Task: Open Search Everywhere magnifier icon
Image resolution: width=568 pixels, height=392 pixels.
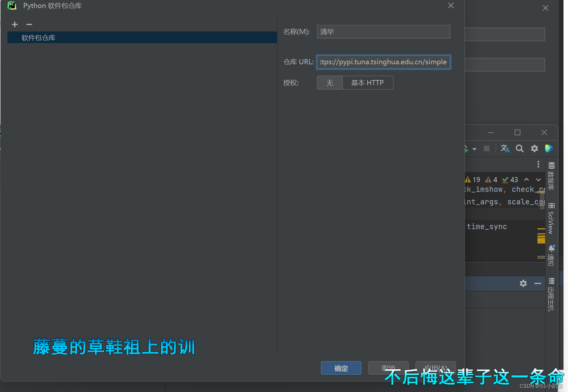Action: (520, 148)
